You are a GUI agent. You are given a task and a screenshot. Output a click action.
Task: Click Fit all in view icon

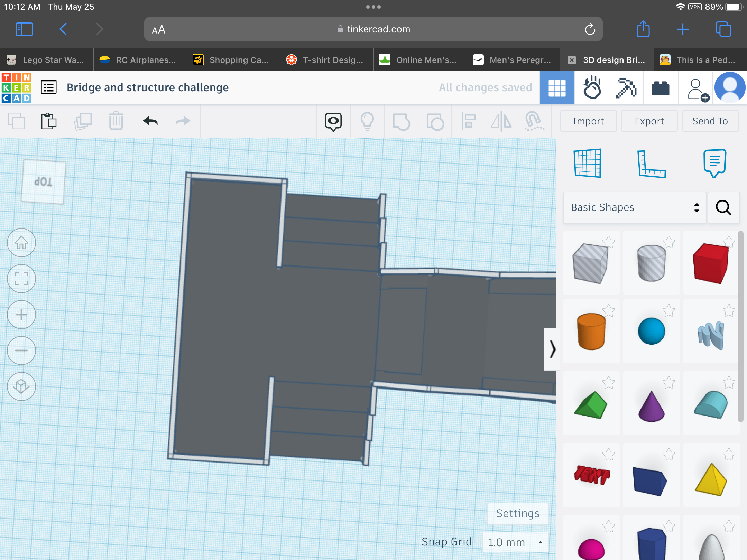click(x=21, y=279)
